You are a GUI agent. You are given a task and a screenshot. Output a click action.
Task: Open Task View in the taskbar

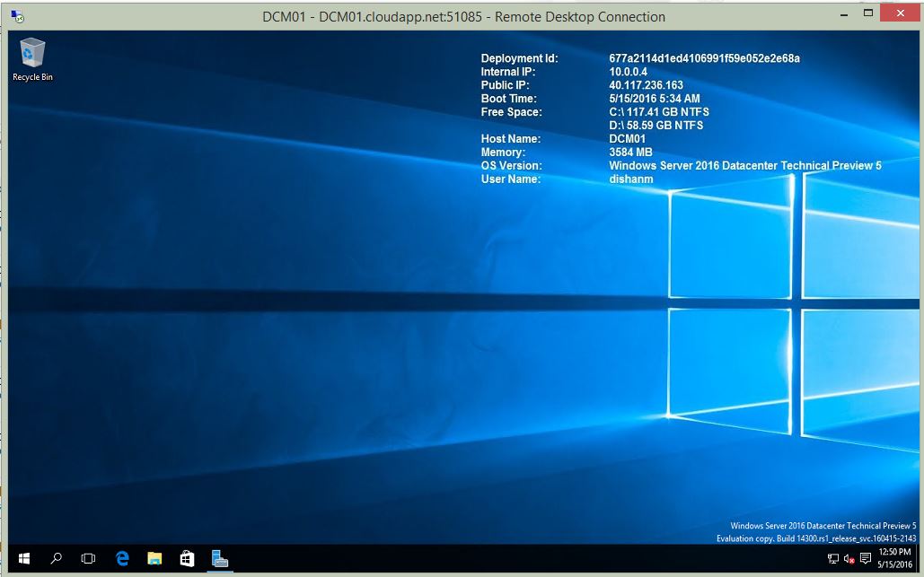[88, 558]
